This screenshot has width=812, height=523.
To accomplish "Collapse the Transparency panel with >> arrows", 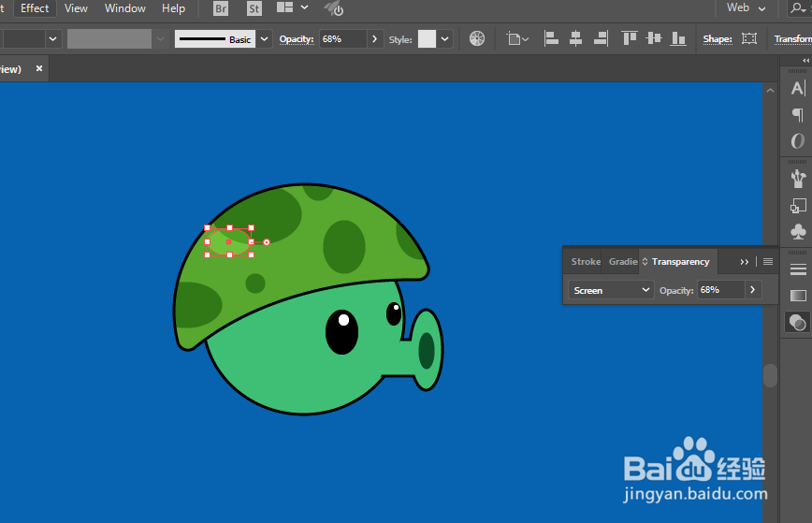I will (744, 262).
